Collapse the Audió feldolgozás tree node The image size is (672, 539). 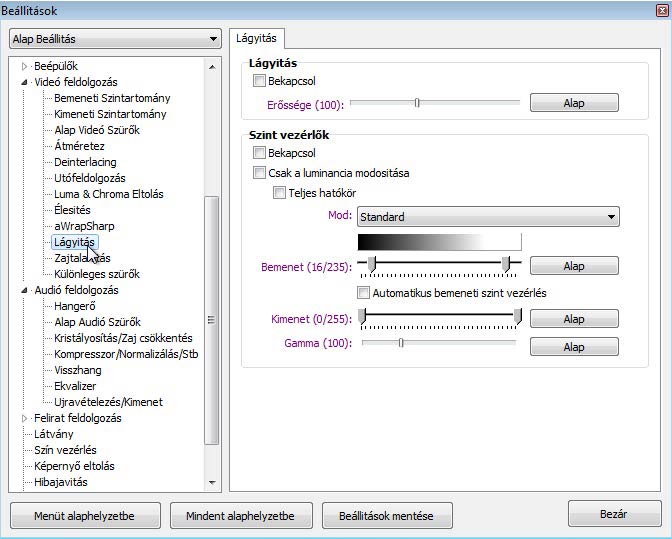click(x=25, y=290)
